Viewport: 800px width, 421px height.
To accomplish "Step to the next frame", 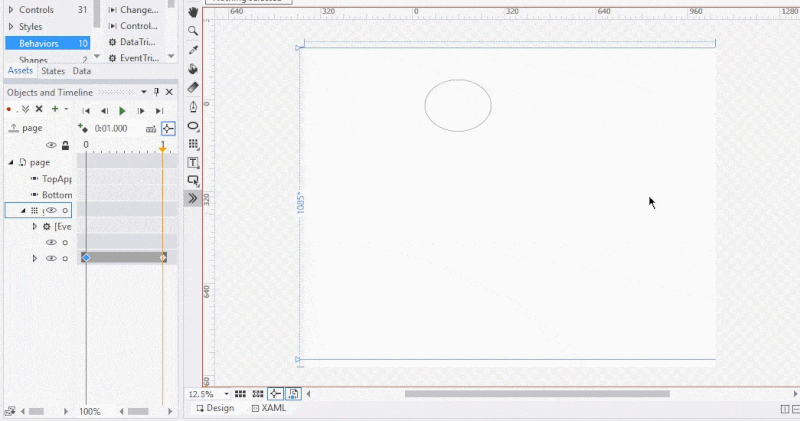I will coord(141,111).
